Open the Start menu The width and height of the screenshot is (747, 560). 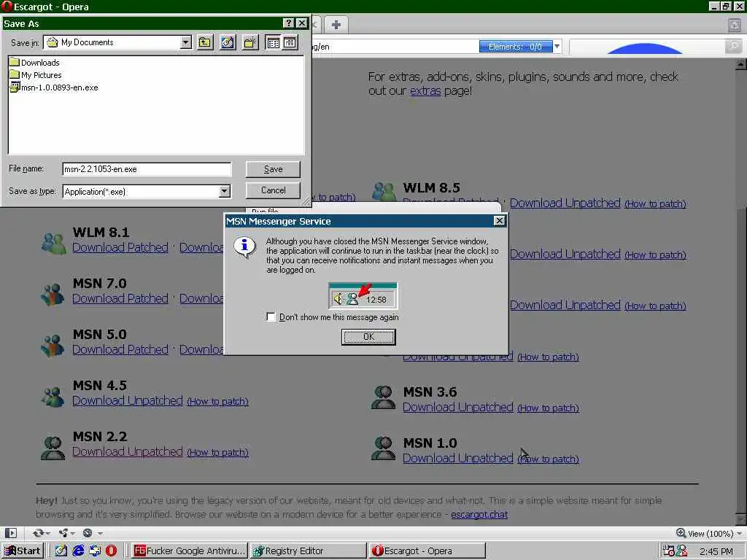click(x=23, y=551)
